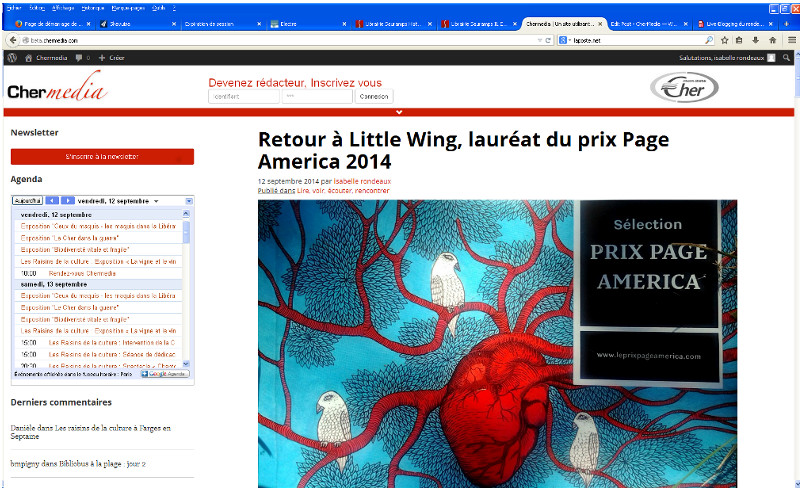Viewport: 800px width, 488px height.
Task: Click the identifiant login field
Action: click(x=242, y=97)
